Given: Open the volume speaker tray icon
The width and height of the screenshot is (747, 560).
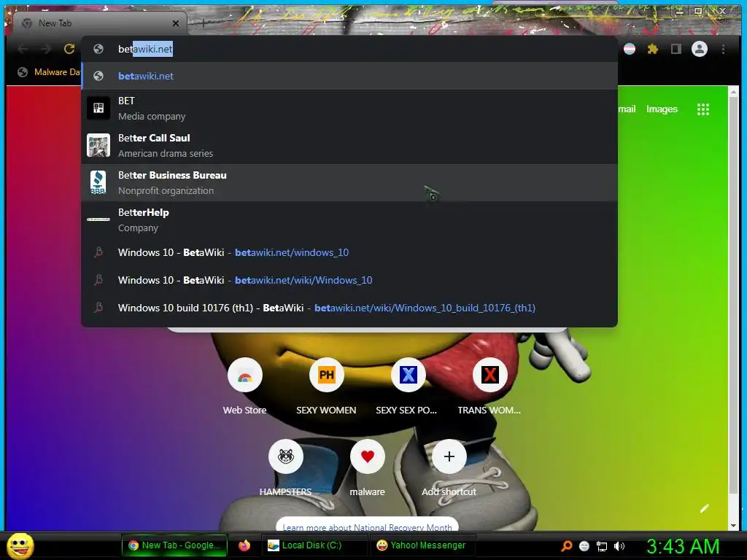Looking at the screenshot, I should tap(619, 546).
